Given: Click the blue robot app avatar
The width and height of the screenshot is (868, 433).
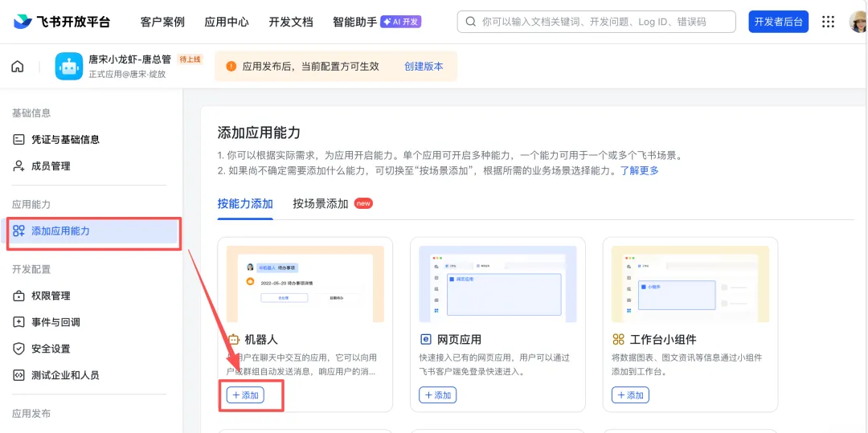Looking at the screenshot, I should tap(68, 67).
